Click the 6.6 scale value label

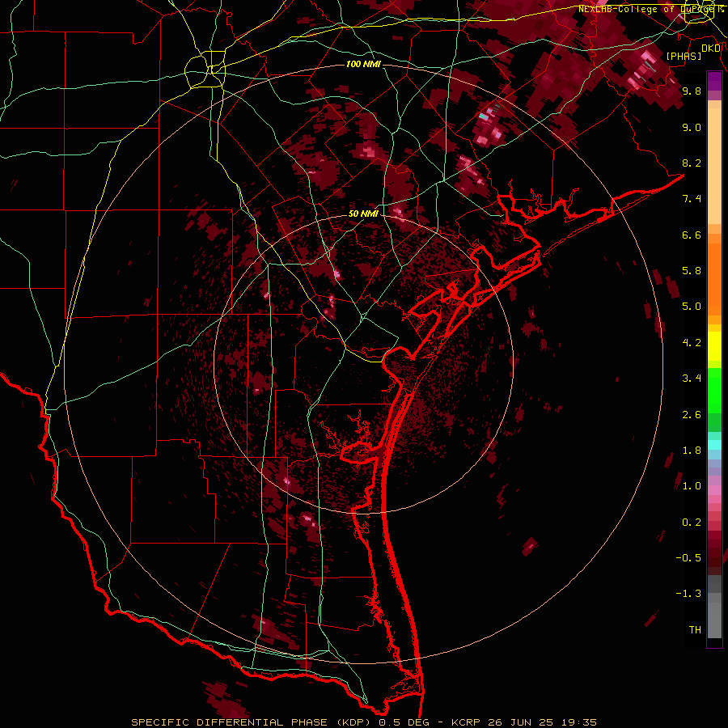(x=692, y=235)
